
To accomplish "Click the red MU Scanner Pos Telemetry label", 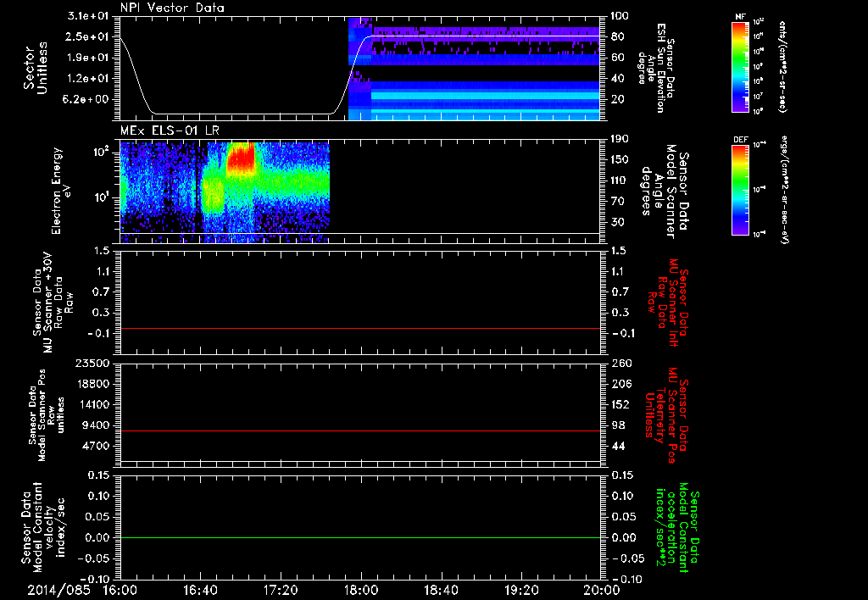I will [x=667, y=415].
